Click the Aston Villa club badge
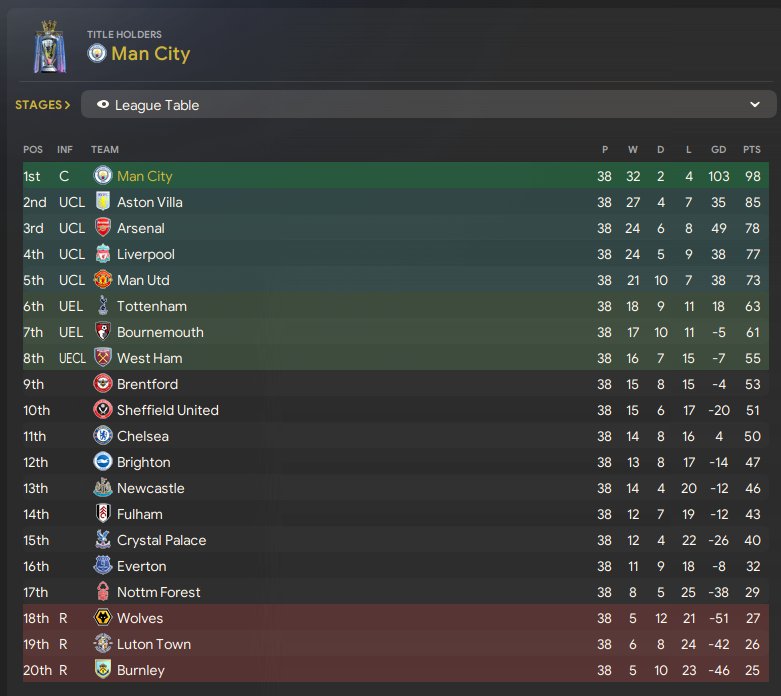 (103, 202)
